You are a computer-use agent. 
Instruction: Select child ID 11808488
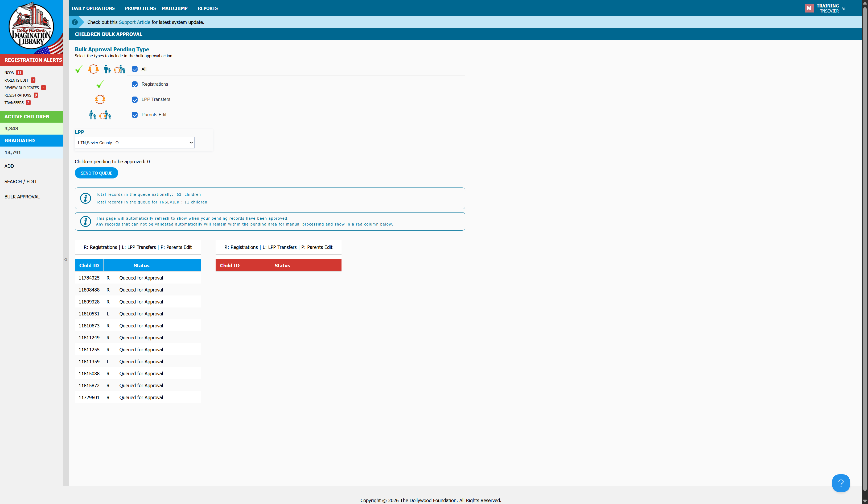[89, 290]
